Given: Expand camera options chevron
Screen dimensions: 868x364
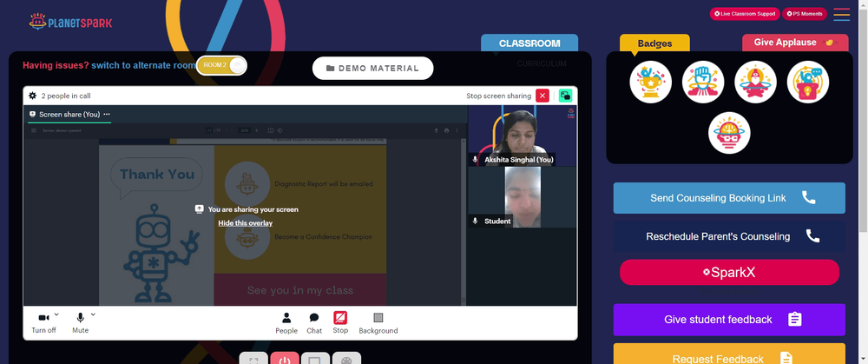Looking at the screenshot, I should pos(56,314).
